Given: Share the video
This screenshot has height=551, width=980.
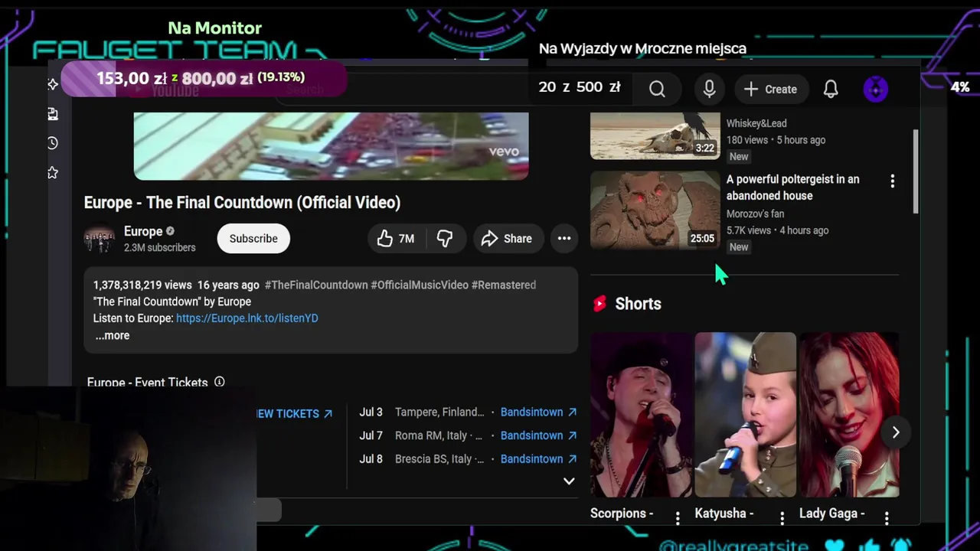Looking at the screenshot, I should coord(507,239).
